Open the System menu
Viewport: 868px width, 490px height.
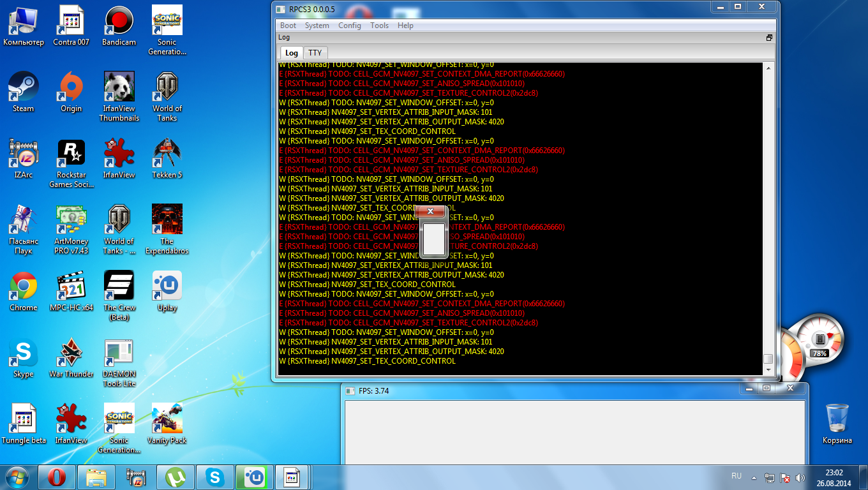click(317, 26)
